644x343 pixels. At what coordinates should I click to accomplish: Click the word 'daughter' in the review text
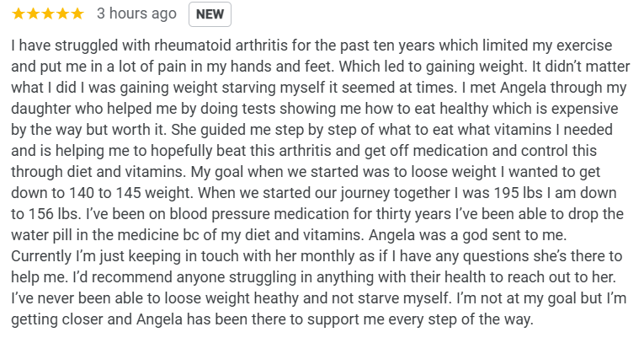(36, 109)
